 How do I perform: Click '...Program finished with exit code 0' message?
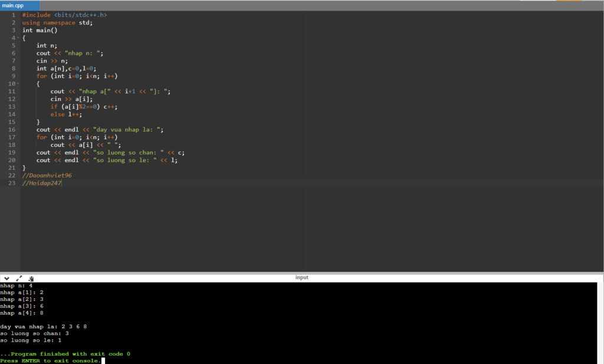65,354
